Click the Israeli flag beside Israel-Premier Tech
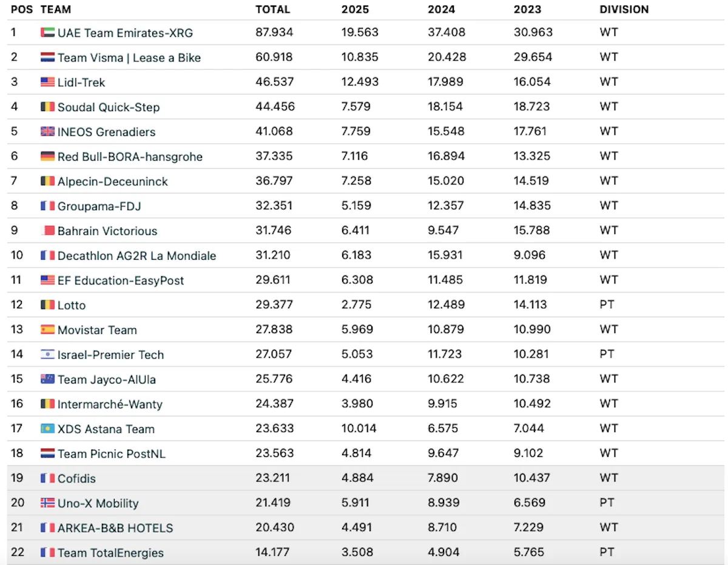Screen dimensions: 728x565 47,354
